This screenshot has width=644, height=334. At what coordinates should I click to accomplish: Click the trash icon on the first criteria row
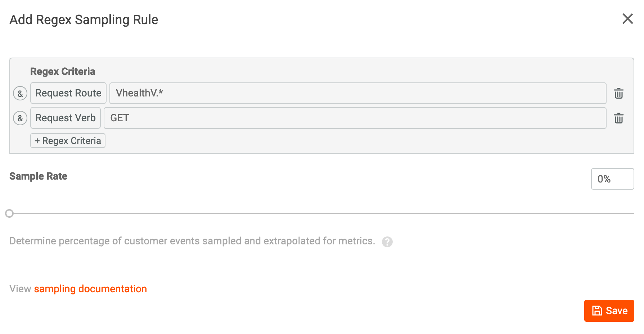point(619,93)
